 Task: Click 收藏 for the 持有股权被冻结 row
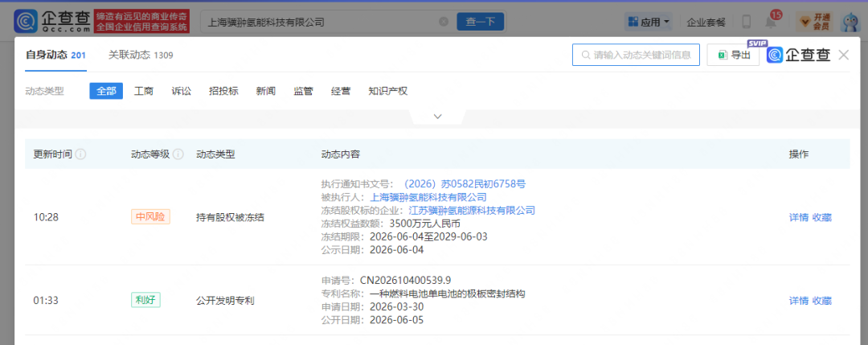821,218
